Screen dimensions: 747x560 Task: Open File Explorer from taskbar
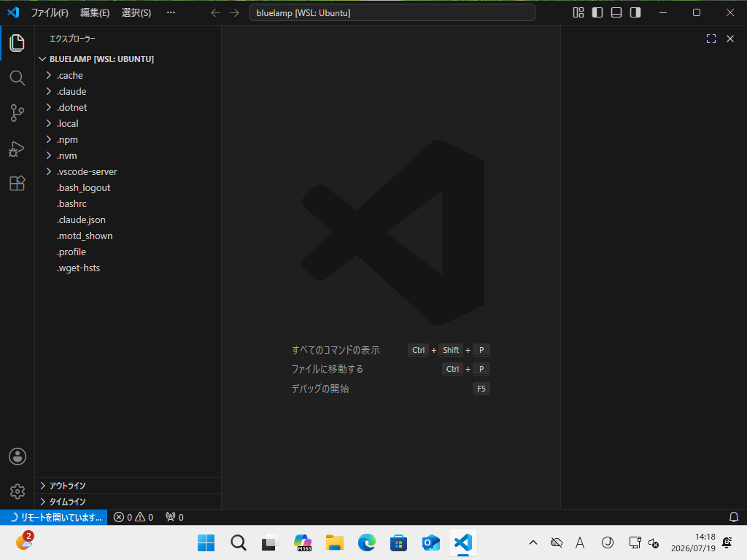click(x=334, y=542)
